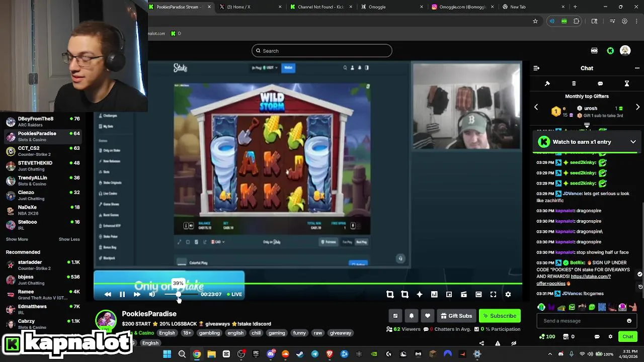
Task: Open DBoyFromThe8 channel in sidebar
Action: click(x=43, y=122)
